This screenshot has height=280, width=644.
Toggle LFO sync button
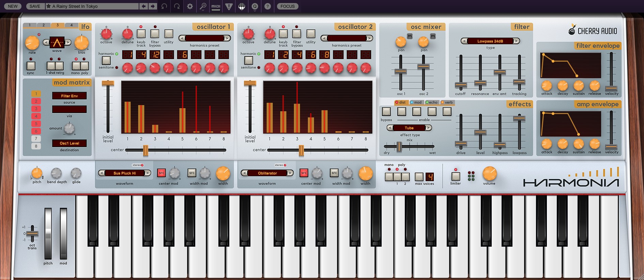(x=31, y=65)
